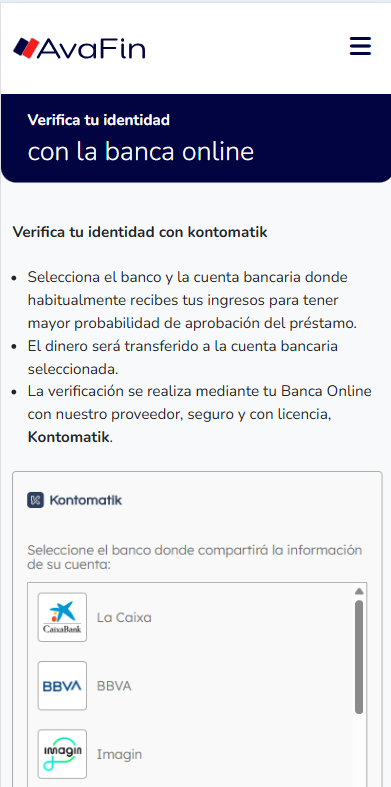Image resolution: width=391 pixels, height=787 pixels.
Task: Choose the Imagin bank name
Action: pyautogui.click(x=119, y=754)
